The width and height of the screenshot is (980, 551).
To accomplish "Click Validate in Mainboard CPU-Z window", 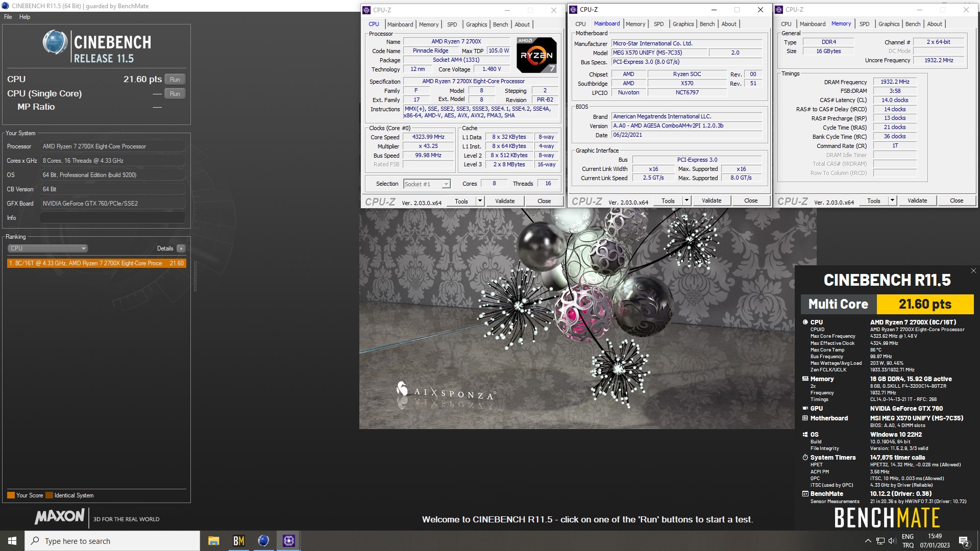I will [712, 201].
